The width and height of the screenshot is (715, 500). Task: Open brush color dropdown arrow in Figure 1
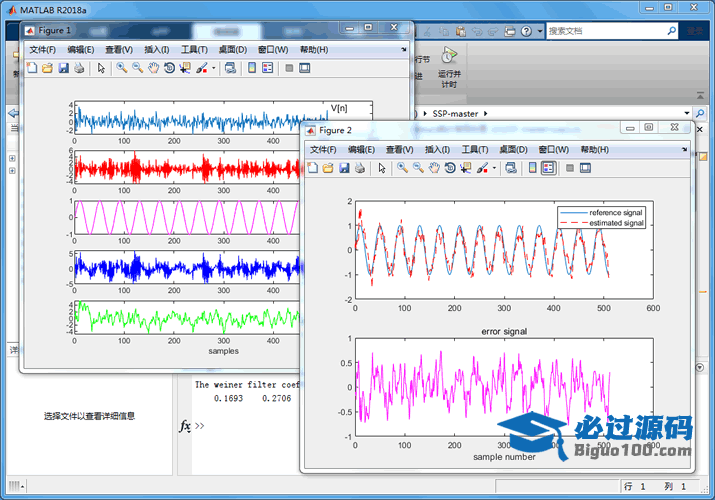(213, 69)
